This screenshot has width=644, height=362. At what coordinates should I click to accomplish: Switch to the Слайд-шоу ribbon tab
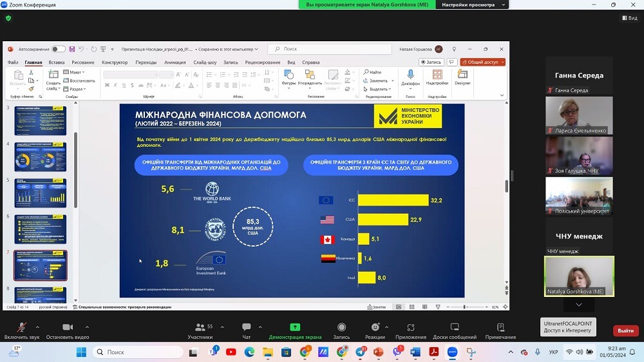[x=205, y=62]
